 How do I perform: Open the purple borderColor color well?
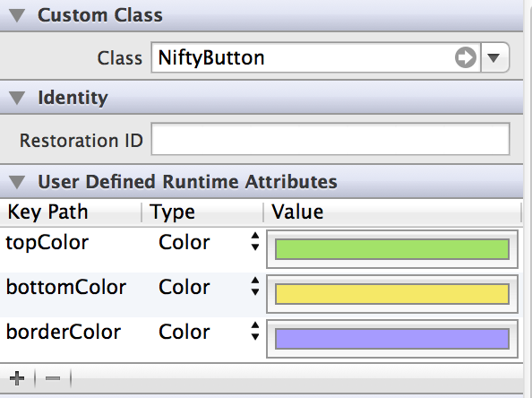pos(392,339)
